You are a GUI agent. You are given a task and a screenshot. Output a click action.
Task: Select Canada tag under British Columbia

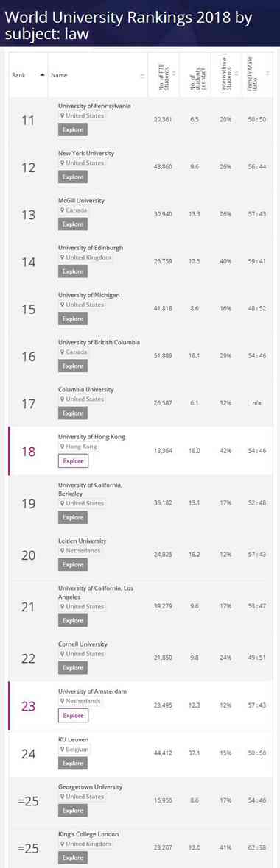click(73, 352)
